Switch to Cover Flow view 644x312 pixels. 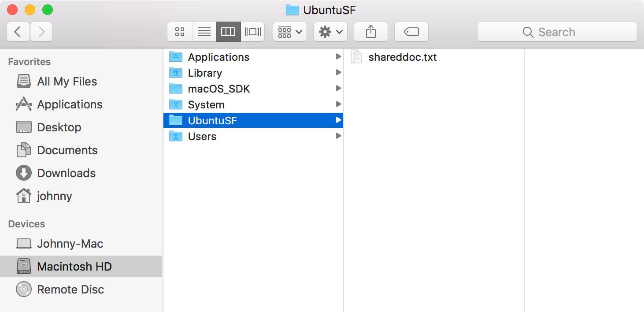point(253,32)
